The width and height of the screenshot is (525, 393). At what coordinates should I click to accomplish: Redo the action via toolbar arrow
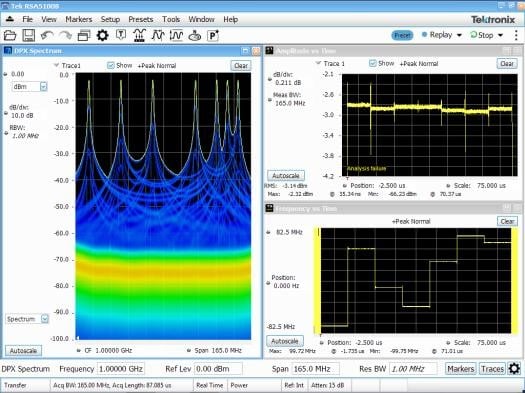[x=65, y=35]
